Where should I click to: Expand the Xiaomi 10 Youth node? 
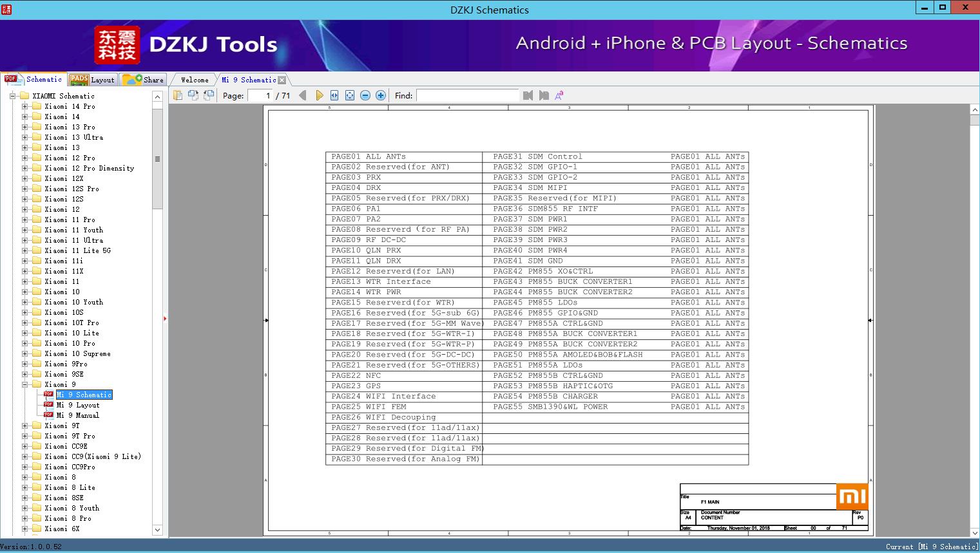coord(25,302)
